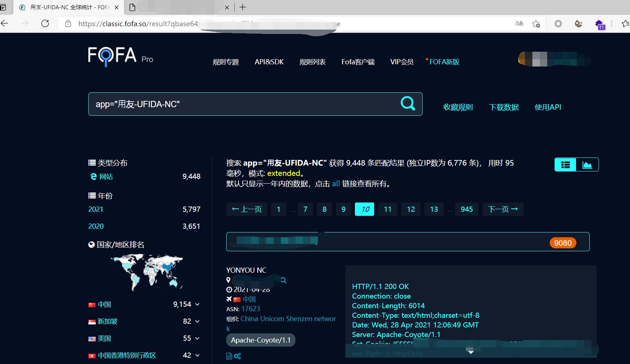Toggle the 中国香港特别行政区 entry open
The height and width of the screenshot is (364, 630).
[197, 355]
